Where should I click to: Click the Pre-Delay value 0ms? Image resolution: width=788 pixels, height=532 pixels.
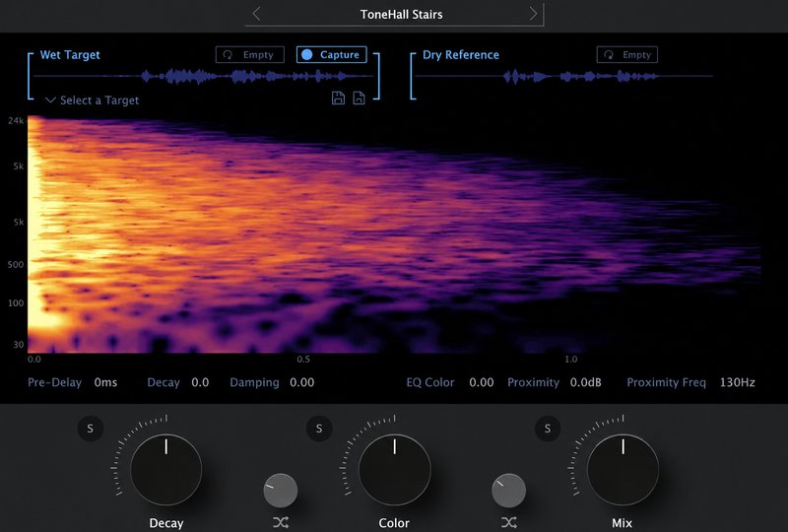point(105,382)
